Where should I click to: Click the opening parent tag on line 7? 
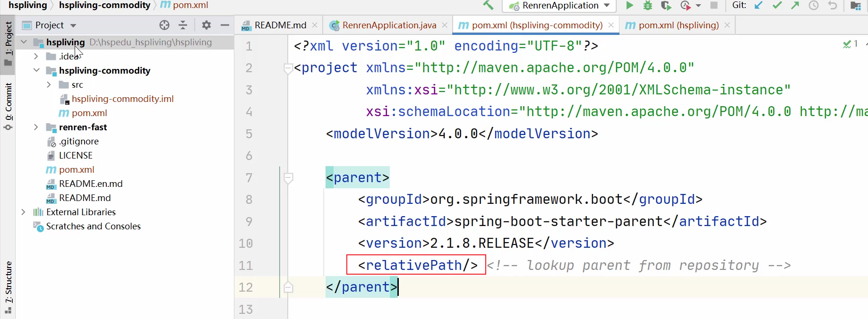358,177
